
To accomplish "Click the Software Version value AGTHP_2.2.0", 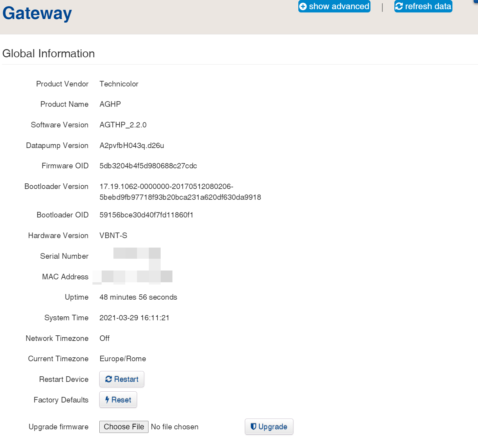I will [123, 125].
